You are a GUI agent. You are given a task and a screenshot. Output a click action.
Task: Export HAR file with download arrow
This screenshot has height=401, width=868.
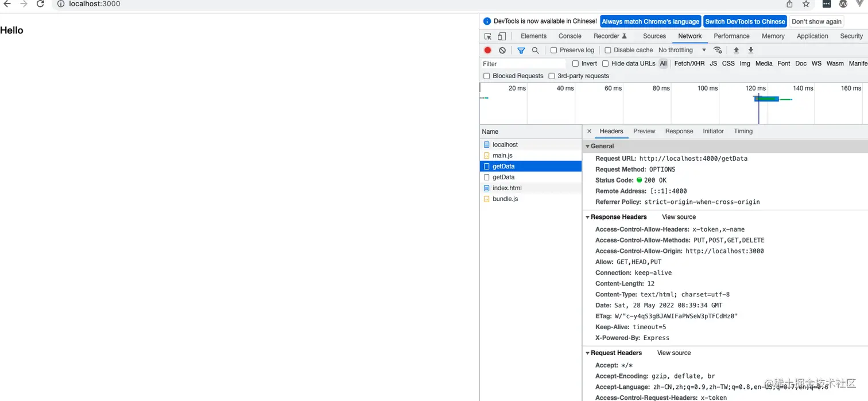pos(751,50)
